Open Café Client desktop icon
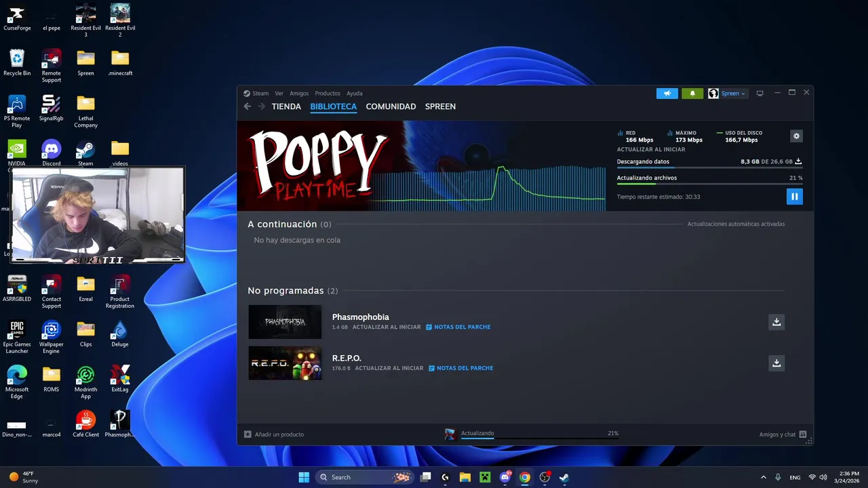 point(85,424)
